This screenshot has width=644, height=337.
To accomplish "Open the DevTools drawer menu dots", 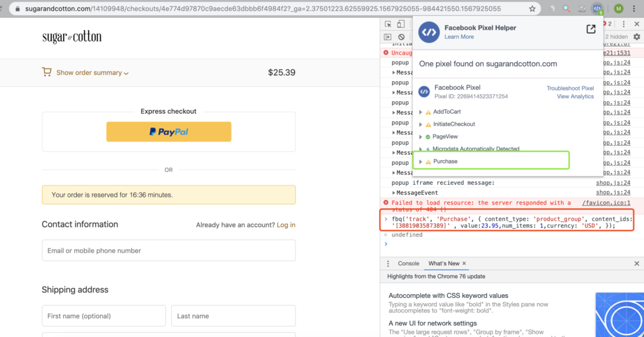I will pyautogui.click(x=388, y=263).
